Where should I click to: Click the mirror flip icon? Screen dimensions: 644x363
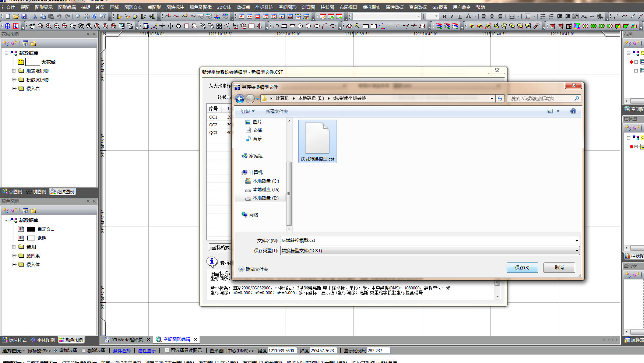(260, 26)
